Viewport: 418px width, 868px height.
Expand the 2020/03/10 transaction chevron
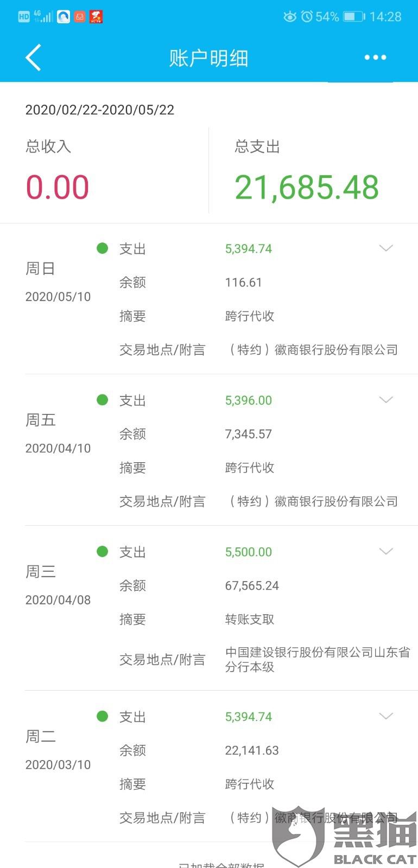click(385, 716)
